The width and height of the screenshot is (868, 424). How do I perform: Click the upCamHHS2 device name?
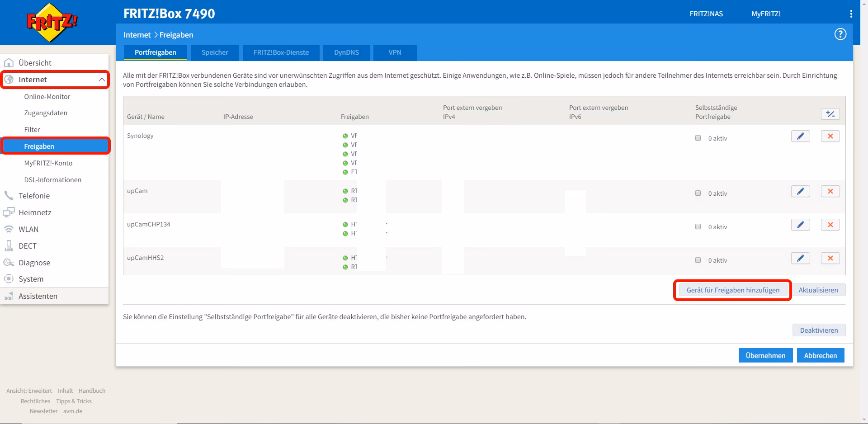pos(145,258)
